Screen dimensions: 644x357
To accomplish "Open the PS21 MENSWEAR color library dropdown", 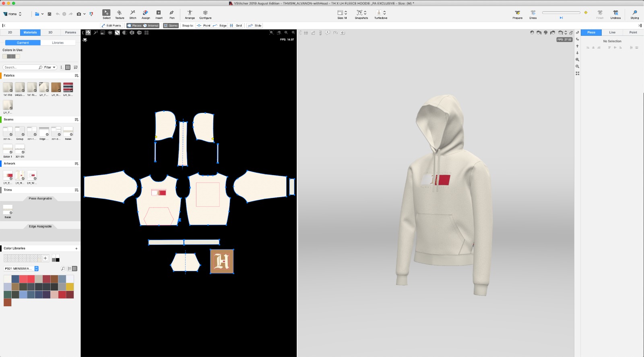I will click(x=37, y=269).
